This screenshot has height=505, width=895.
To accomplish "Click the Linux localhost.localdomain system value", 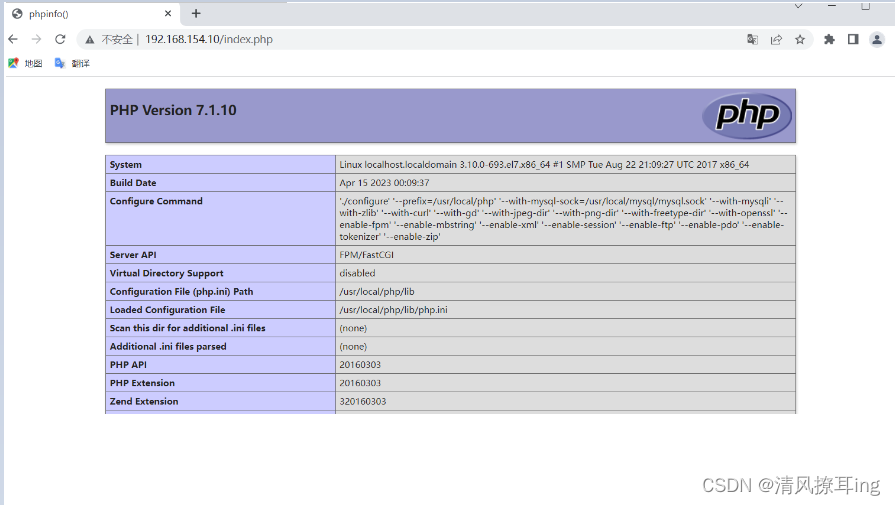I will click(544, 164).
